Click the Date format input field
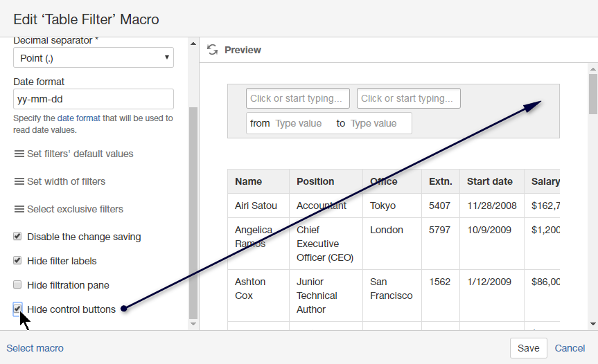The width and height of the screenshot is (598, 364). (94, 99)
